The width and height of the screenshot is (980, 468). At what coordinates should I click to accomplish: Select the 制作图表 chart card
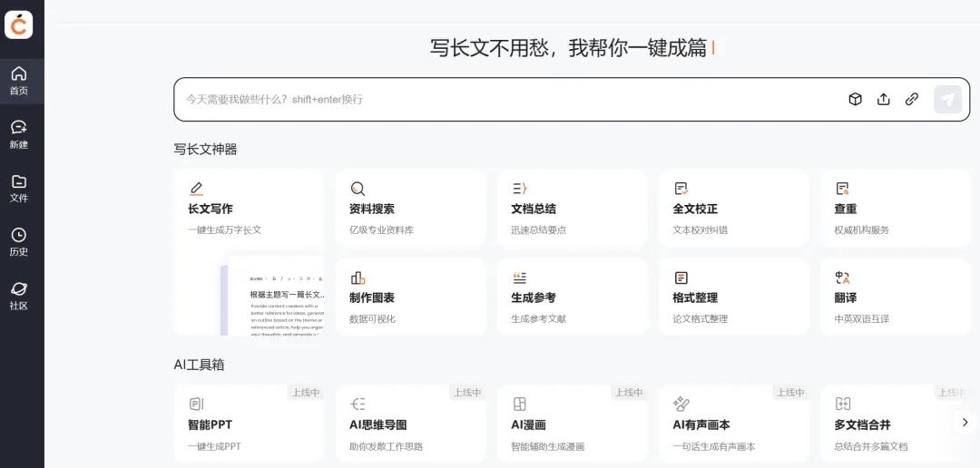410,297
